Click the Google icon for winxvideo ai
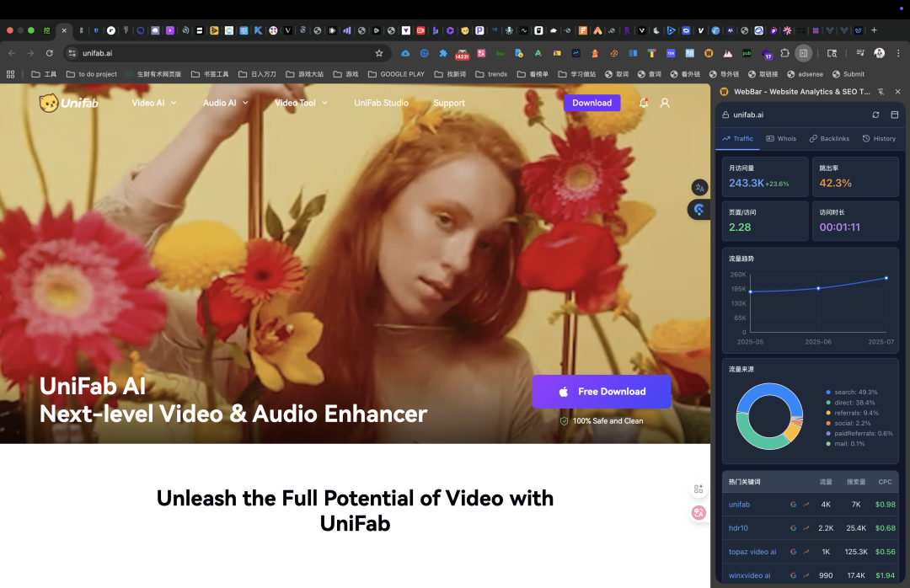 (793, 576)
